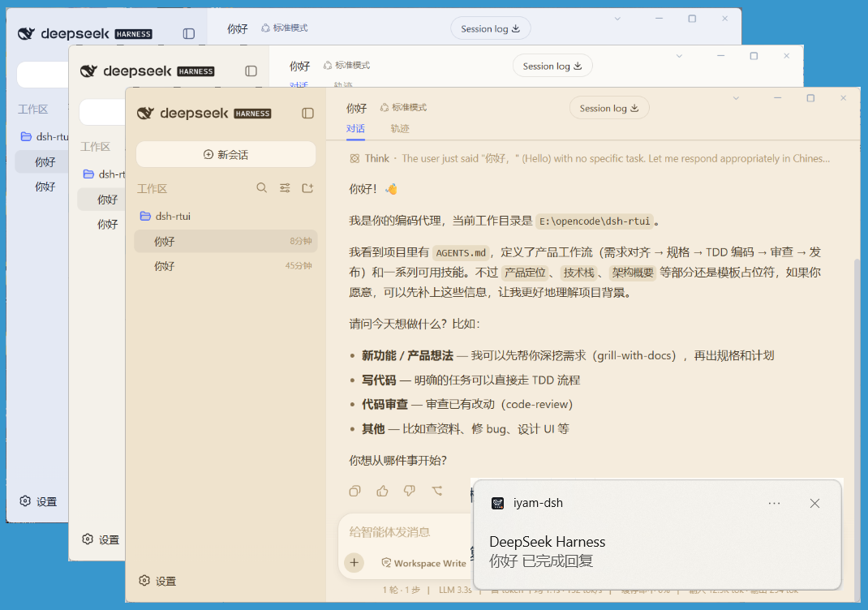Minimize the back window

coord(659,19)
